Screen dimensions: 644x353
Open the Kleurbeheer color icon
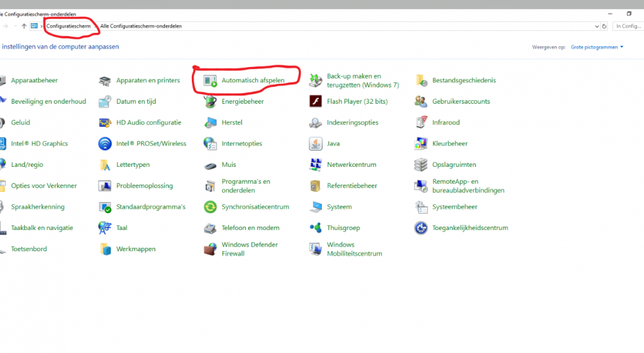pyautogui.click(x=421, y=144)
